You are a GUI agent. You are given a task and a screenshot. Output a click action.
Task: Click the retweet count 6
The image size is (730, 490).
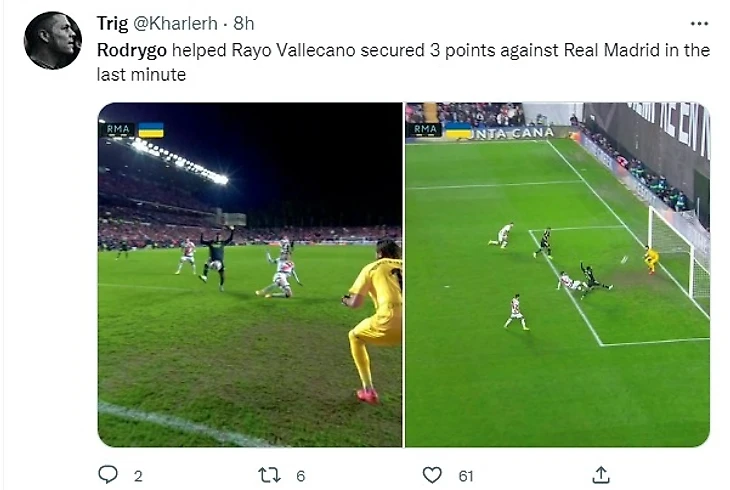[301, 476]
